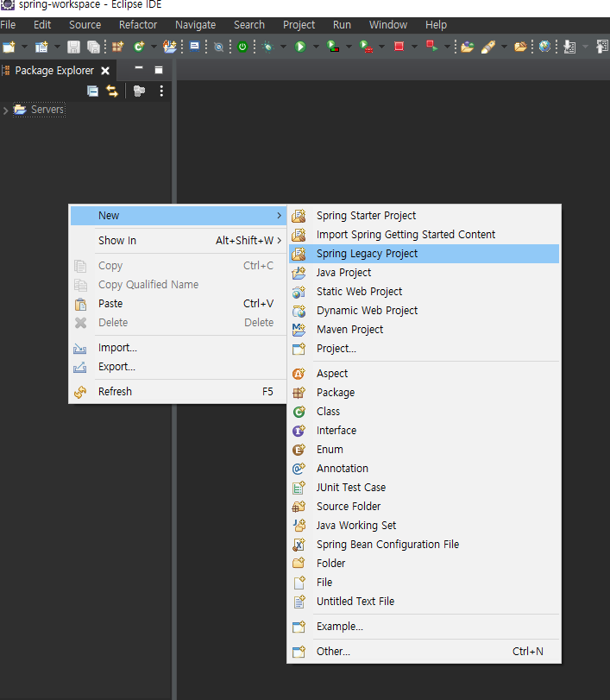Click Collapse All in Package Explorer
Screen dimensions: 610x700
coord(93,91)
